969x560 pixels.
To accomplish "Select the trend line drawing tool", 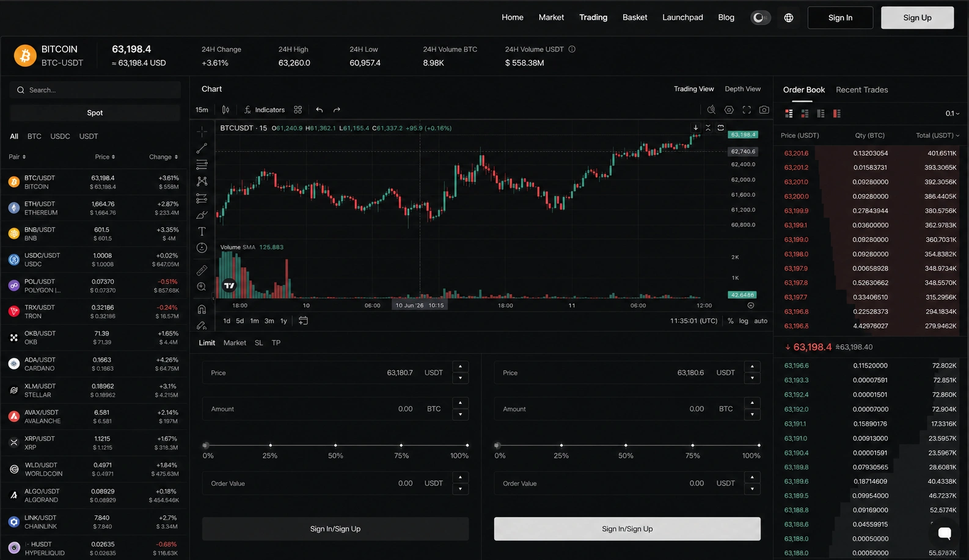I will [x=202, y=148].
